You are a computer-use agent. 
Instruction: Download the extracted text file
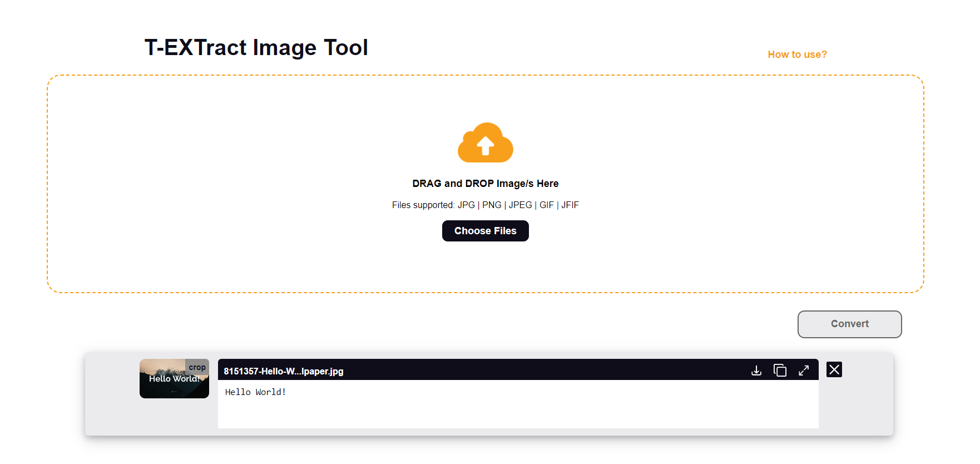point(756,371)
